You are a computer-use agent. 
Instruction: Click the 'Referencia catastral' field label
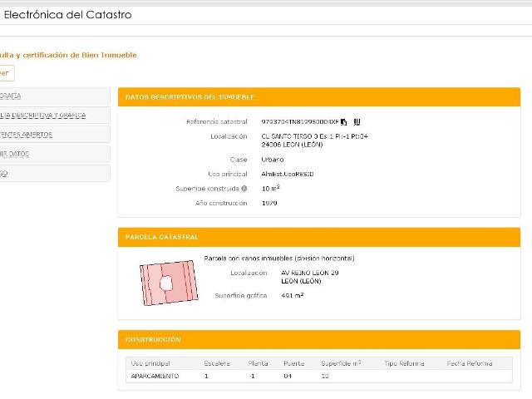click(x=217, y=121)
